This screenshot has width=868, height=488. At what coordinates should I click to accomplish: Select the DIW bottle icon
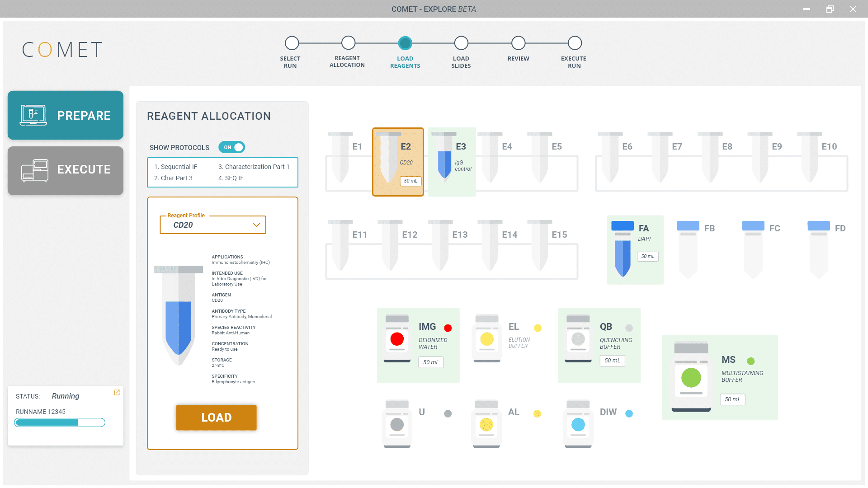click(x=578, y=424)
